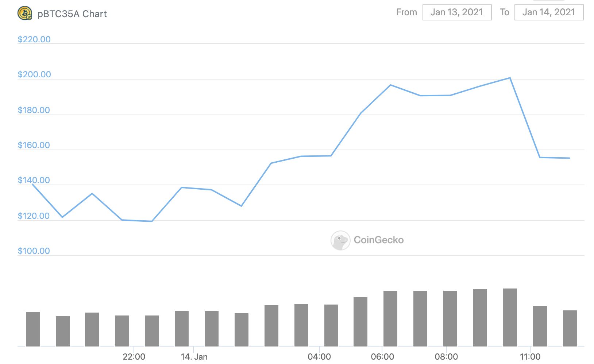Click the 22:00 time axis label
Image resolution: width=594 pixels, height=364 pixels.
point(134,357)
